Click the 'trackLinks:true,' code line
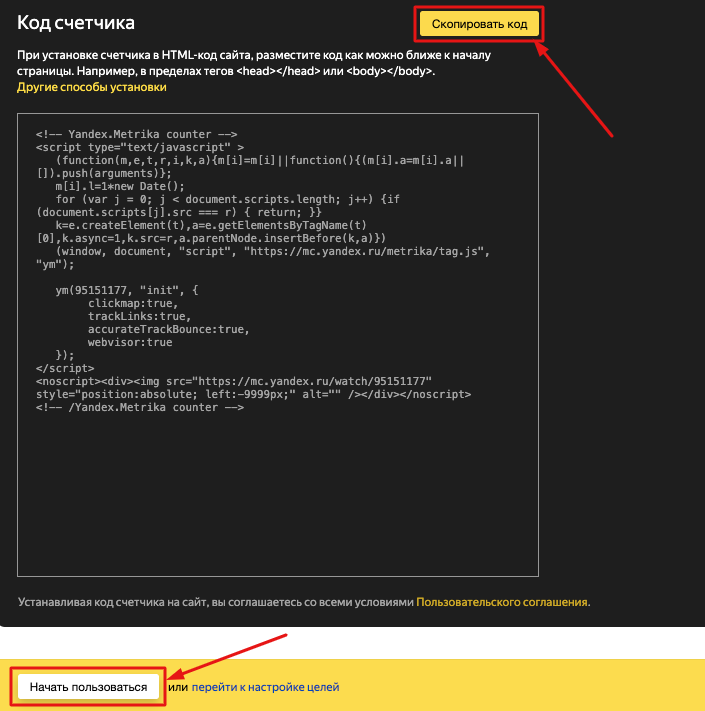Screen dimensions: 705x711 (140, 317)
